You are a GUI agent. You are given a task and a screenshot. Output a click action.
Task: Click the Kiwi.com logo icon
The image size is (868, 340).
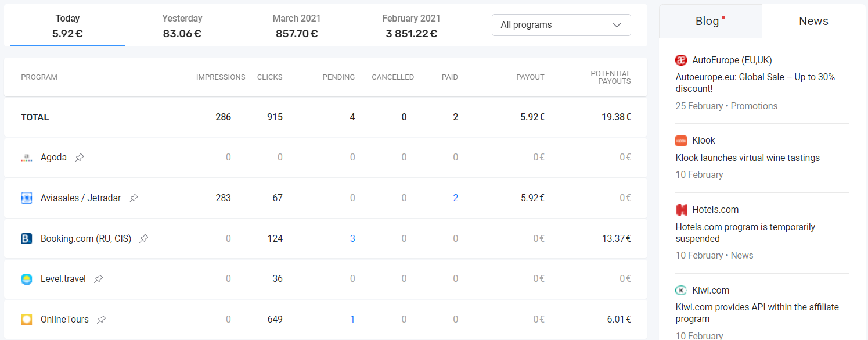coord(680,290)
